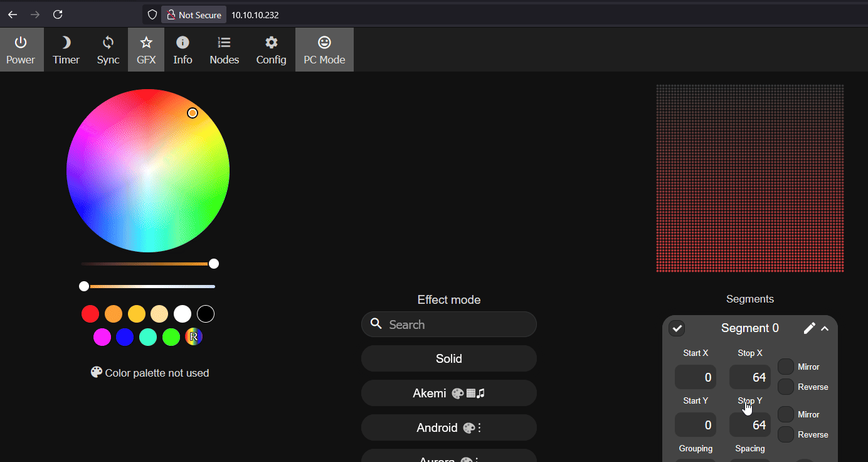
Task: Enable Reverse for the Y axis
Action: [x=786, y=434]
